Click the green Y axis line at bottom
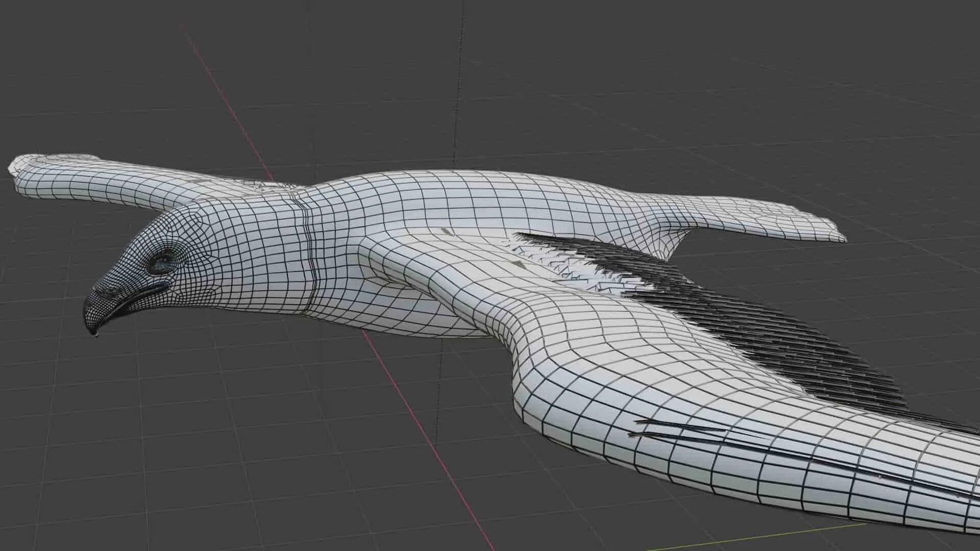 tap(766, 537)
